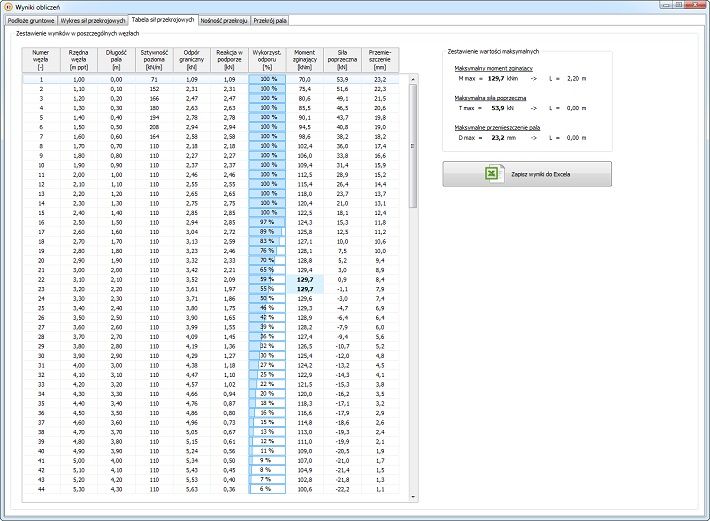710x521 pixels.
Task: Click the D max value 23,2
Action: coord(498,138)
